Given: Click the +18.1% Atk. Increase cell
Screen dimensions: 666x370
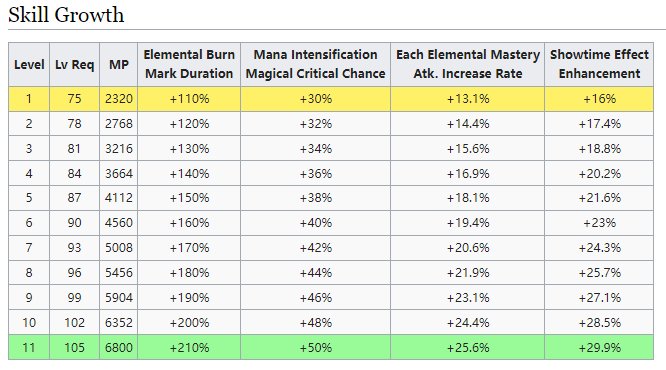Looking at the screenshot, I should pos(468,198).
